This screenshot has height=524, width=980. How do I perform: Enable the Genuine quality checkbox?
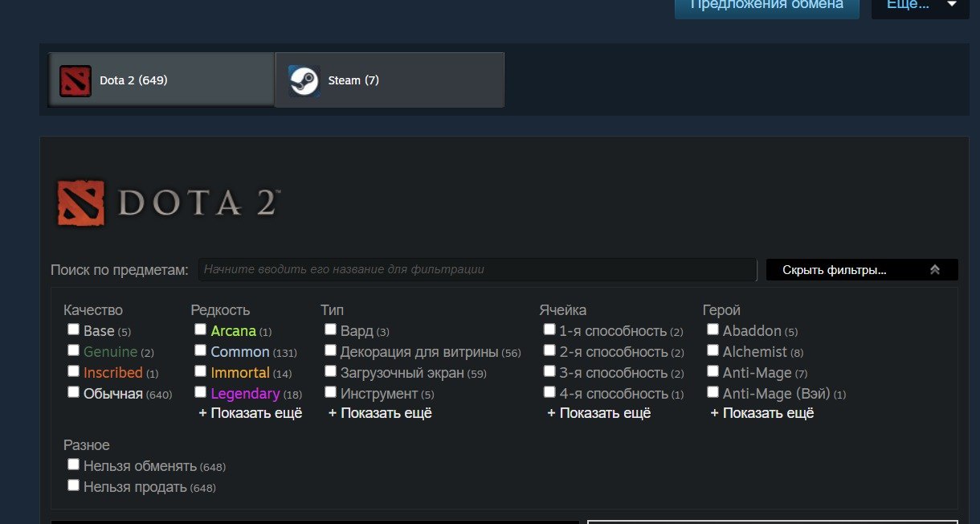tap(74, 350)
